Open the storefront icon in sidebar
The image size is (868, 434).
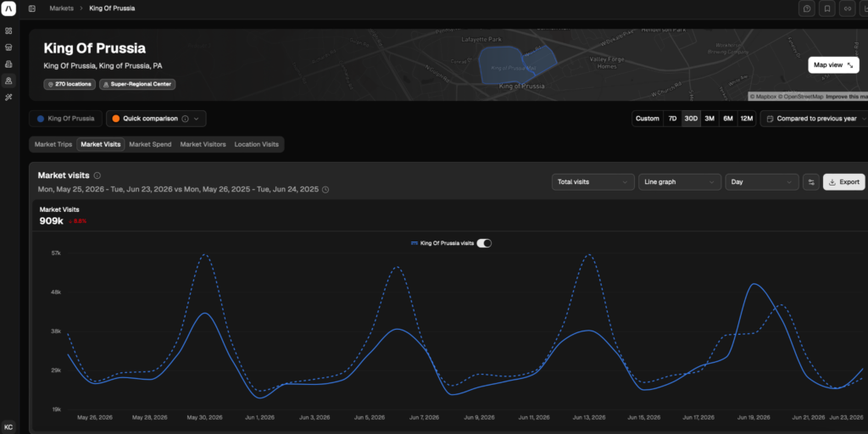tap(8, 47)
